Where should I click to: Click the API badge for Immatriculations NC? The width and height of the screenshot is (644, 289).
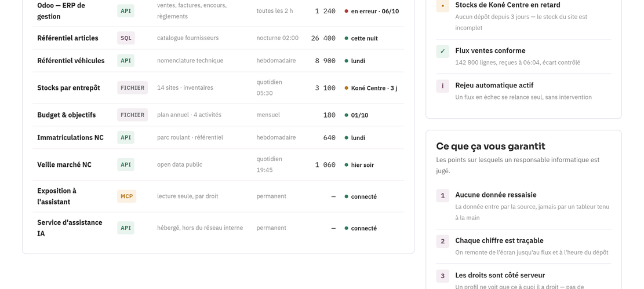[126, 137]
